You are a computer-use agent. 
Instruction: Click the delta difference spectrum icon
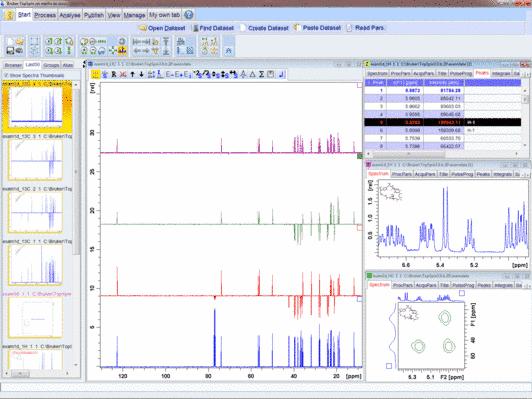click(x=252, y=74)
